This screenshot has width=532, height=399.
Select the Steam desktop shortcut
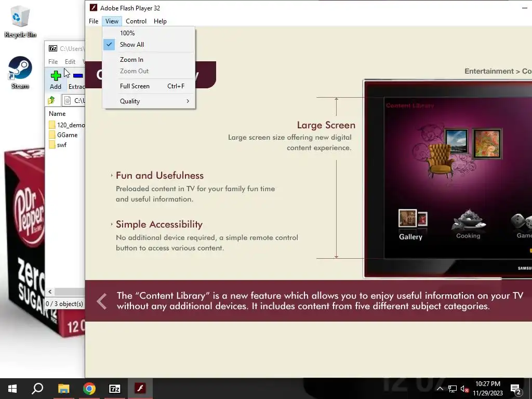[20, 73]
